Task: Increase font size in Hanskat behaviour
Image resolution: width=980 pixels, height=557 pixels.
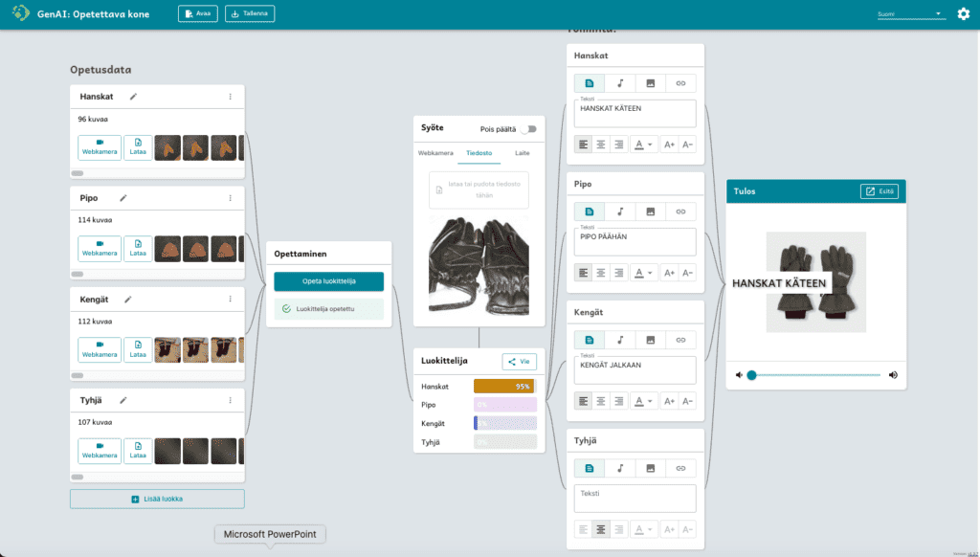Action: click(669, 145)
